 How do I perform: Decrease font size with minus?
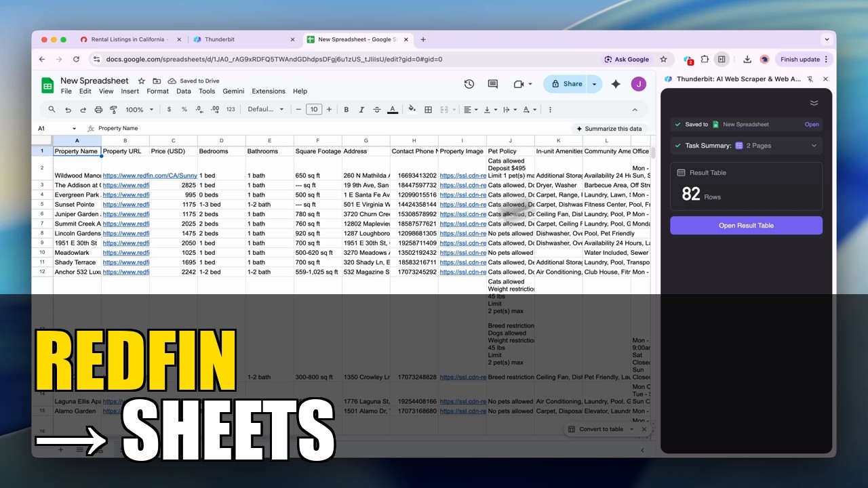298,109
